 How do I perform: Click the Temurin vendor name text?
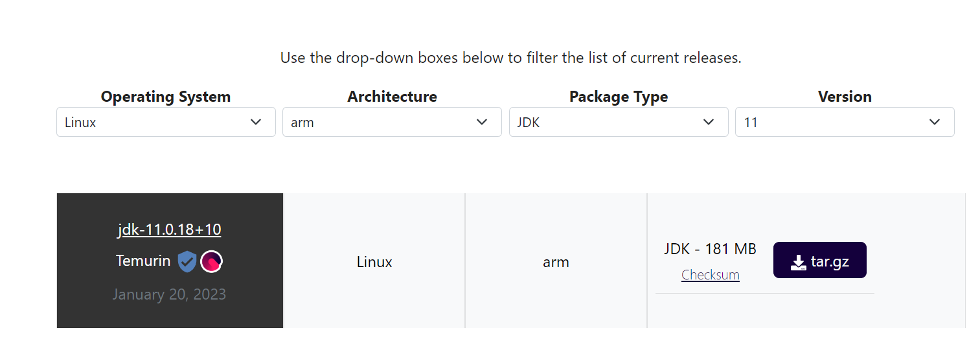143,261
